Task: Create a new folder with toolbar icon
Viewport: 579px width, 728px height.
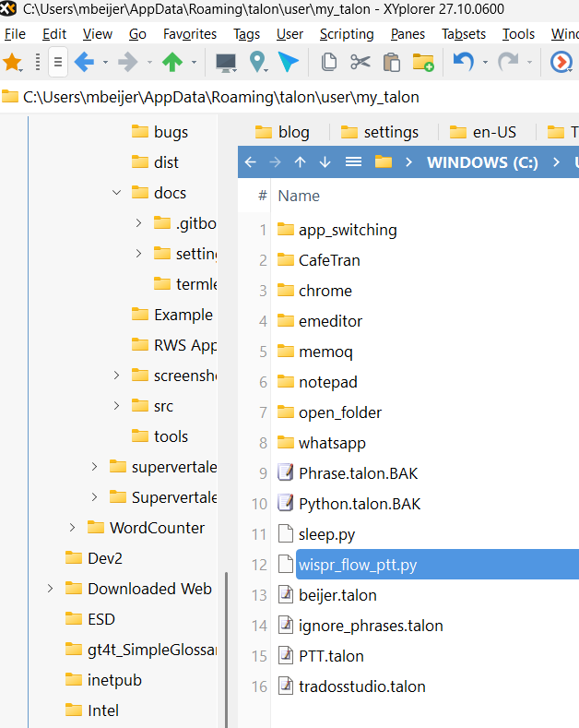Action: [x=423, y=62]
